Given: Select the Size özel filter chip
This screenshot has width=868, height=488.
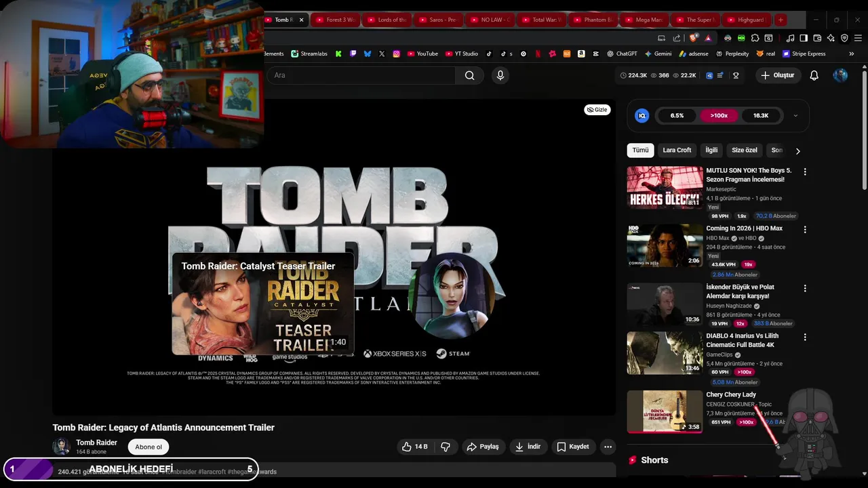Looking at the screenshot, I should click(745, 150).
